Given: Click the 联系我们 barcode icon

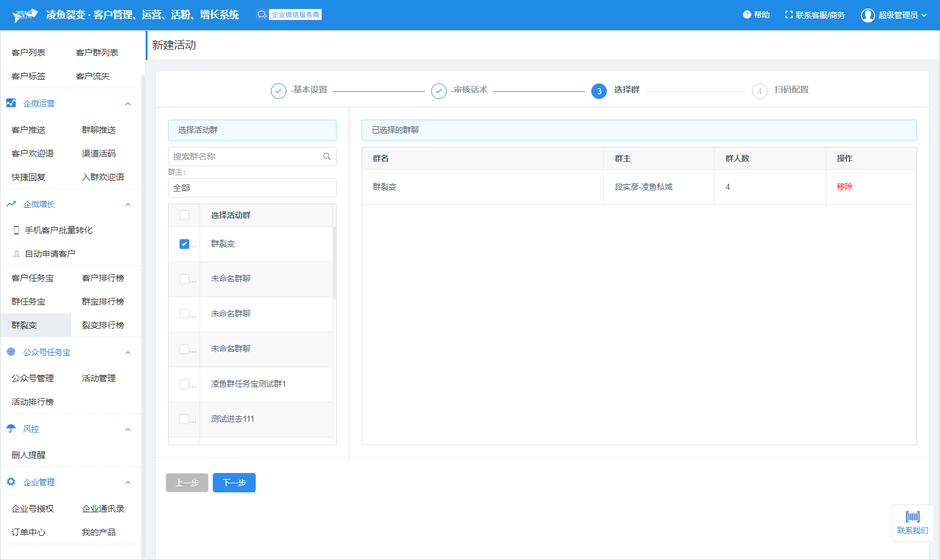Looking at the screenshot, I should (912, 517).
